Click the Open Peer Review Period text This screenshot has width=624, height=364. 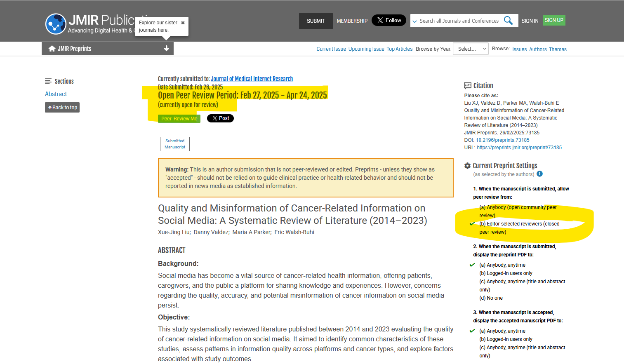(x=243, y=95)
